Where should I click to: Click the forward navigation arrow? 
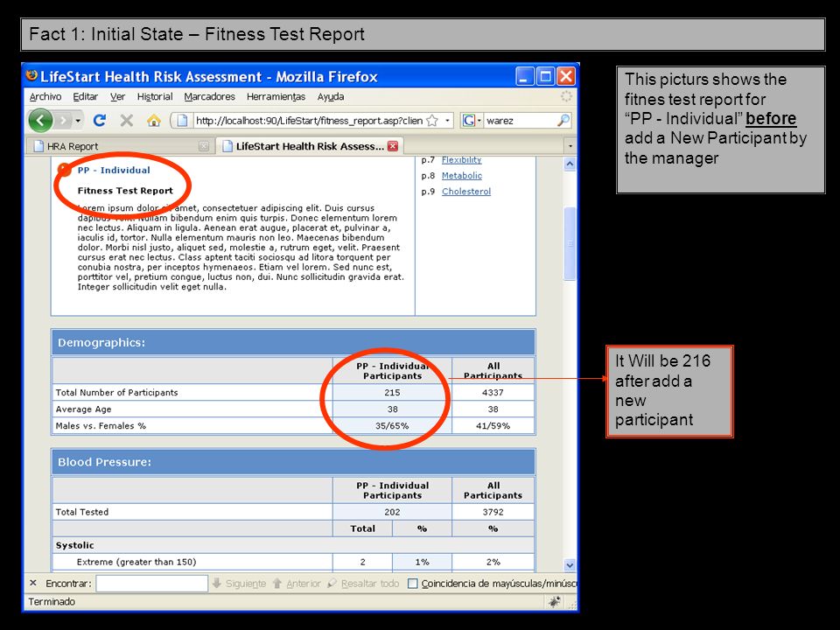pos(64,121)
